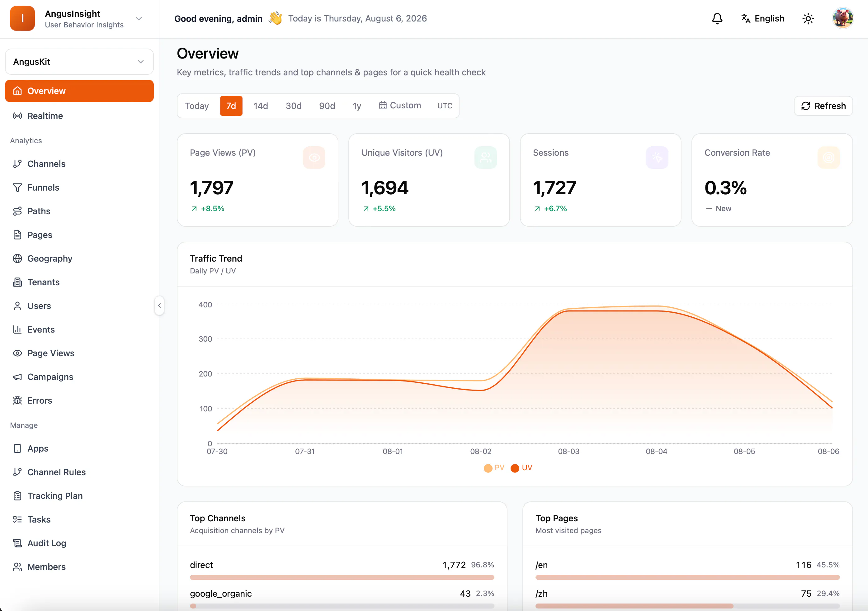Toggle the PV series in chart legend

(x=494, y=468)
